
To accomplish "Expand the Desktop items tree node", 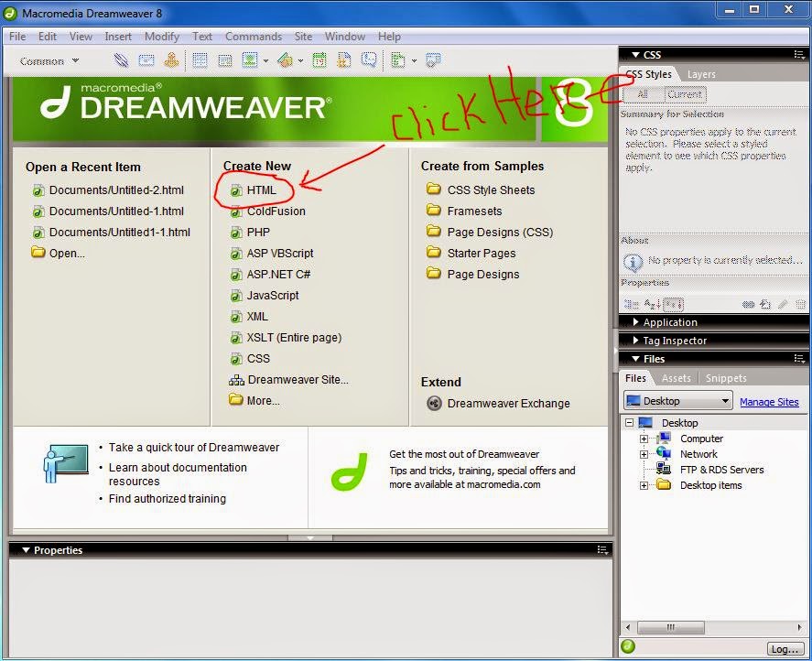I will [x=644, y=485].
